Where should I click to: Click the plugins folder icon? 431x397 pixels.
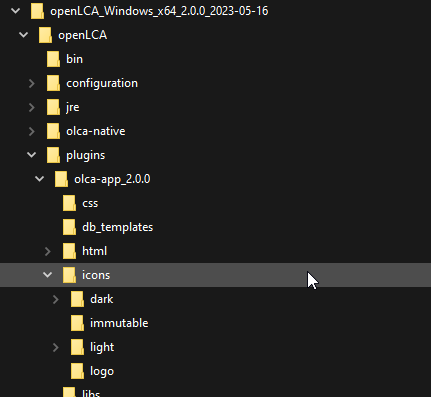(x=53, y=155)
